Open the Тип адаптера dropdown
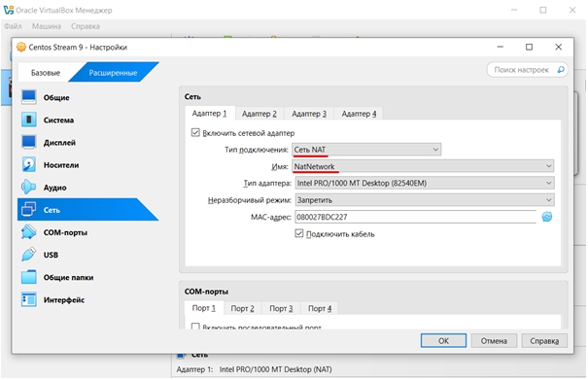 click(x=425, y=183)
